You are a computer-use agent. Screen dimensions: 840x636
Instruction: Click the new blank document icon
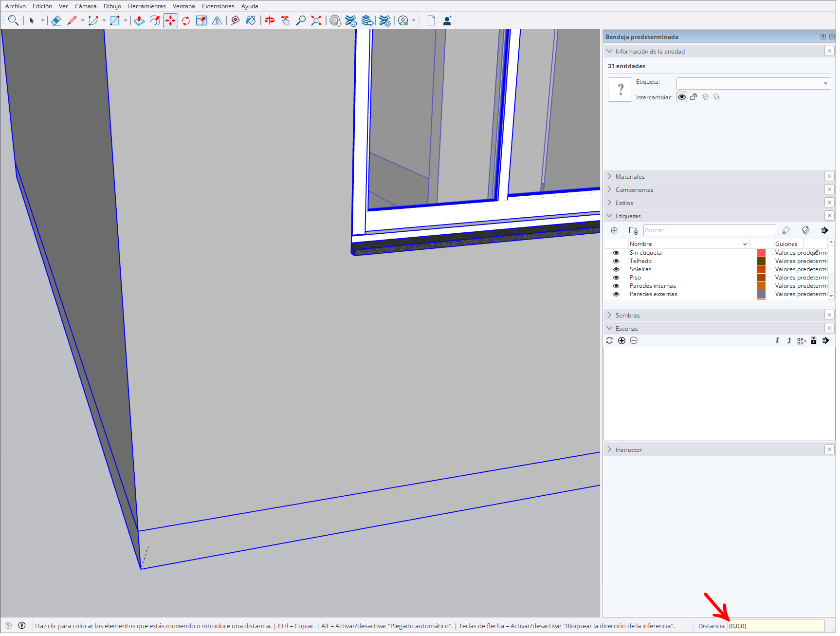click(431, 20)
